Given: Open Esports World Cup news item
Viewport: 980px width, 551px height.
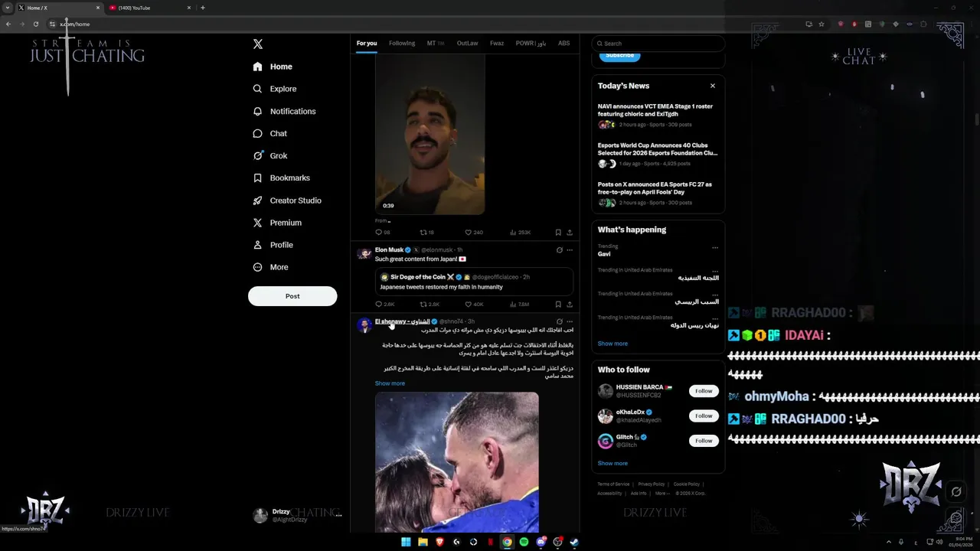Looking at the screenshot, I should (x=658, y=154).
